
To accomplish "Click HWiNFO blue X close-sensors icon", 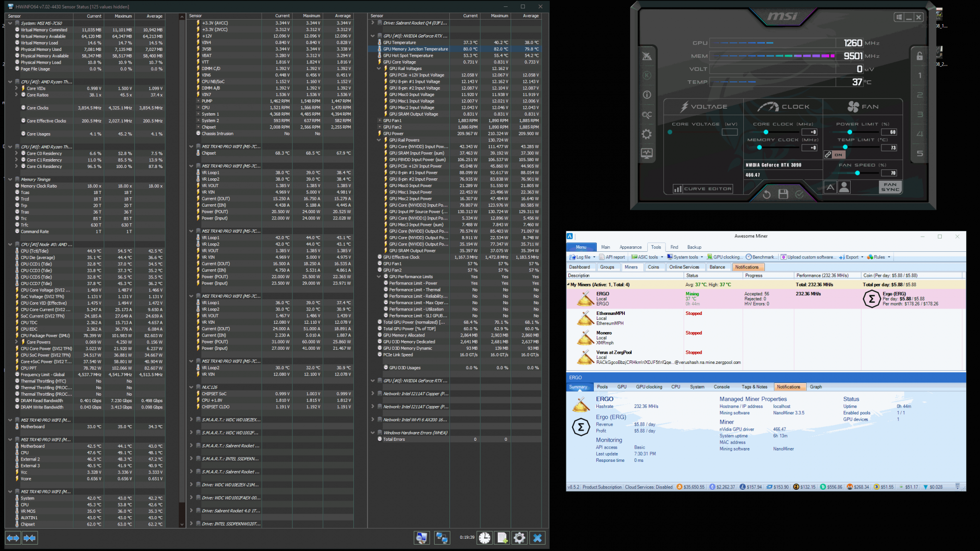I will click(x=538, y=538).
